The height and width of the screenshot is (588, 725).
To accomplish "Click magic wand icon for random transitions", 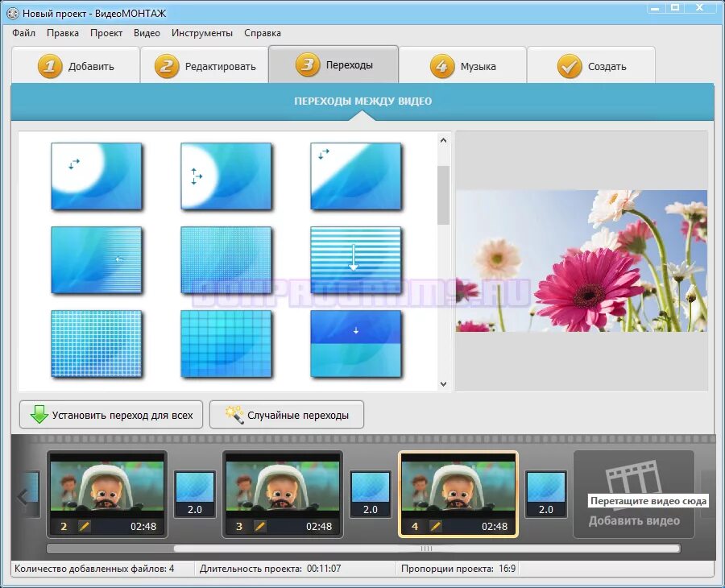I will tap(234, 415).
